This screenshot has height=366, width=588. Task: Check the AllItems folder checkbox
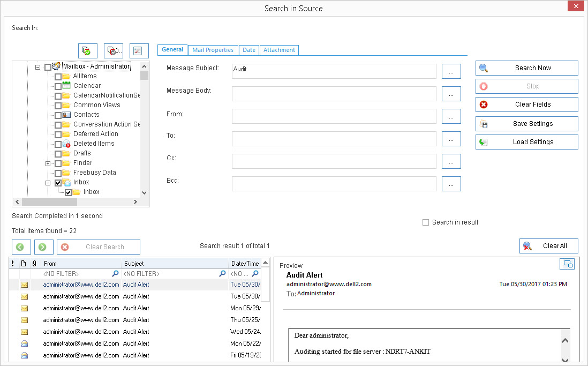pos(58,77)
